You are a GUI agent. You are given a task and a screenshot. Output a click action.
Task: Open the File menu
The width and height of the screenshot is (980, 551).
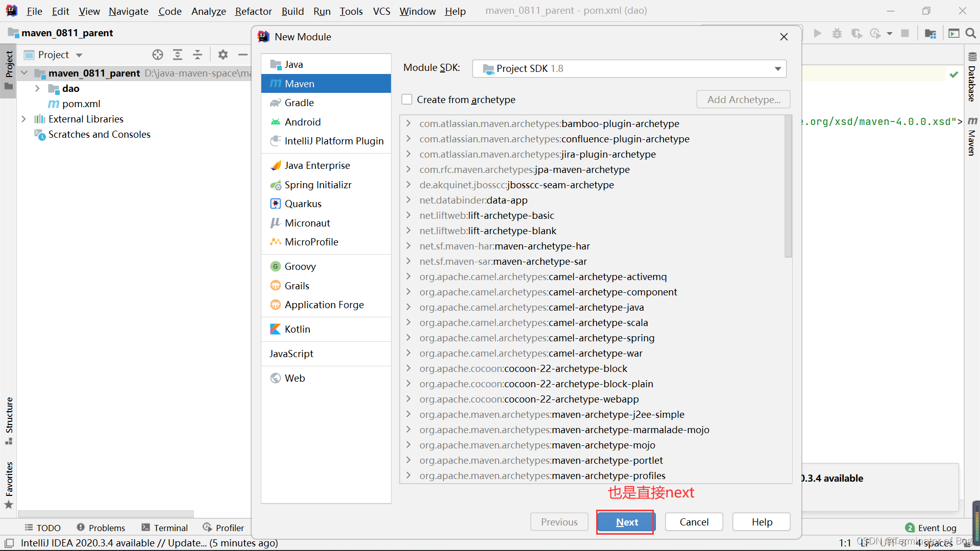tap(34, 11)
